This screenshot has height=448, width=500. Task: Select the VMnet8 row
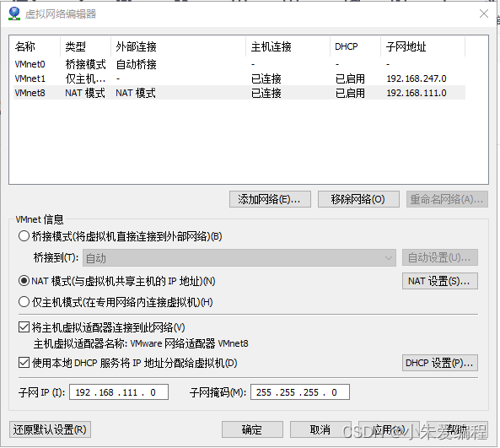click(239, 93)
